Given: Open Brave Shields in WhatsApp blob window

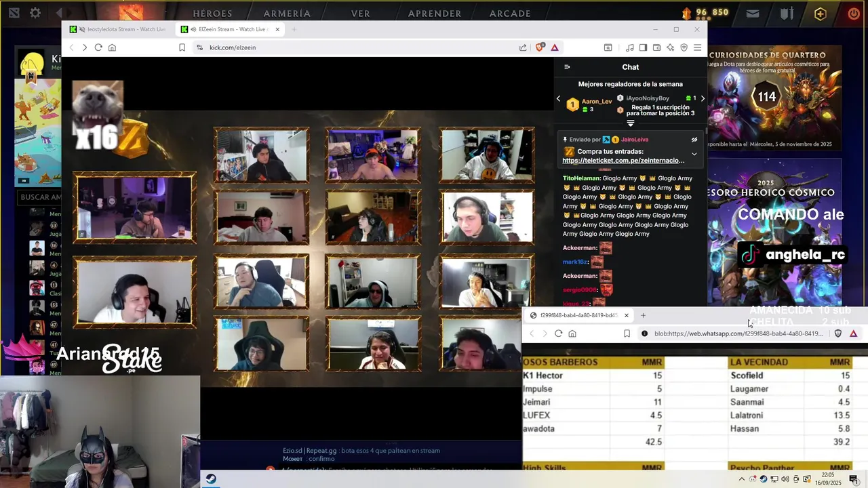Looking at the screenshot, I should (x=838, y=333).
